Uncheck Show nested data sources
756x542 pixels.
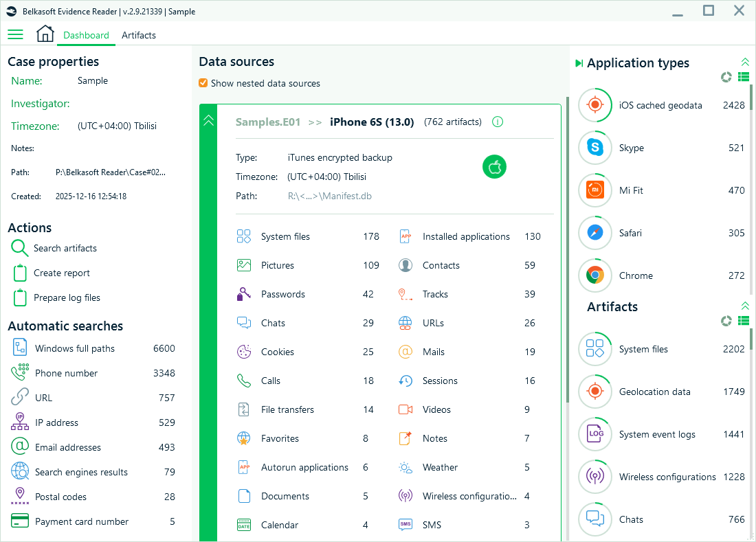204,83
